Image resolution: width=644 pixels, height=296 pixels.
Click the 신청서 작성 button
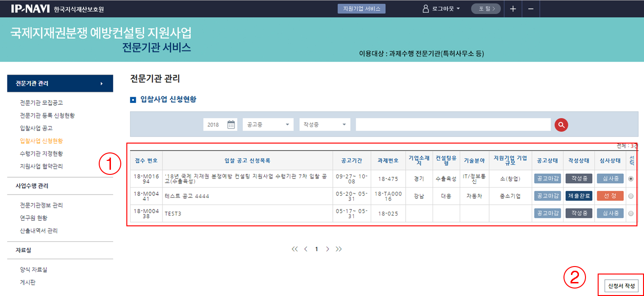pyautogui.click(x=621, y=286)
